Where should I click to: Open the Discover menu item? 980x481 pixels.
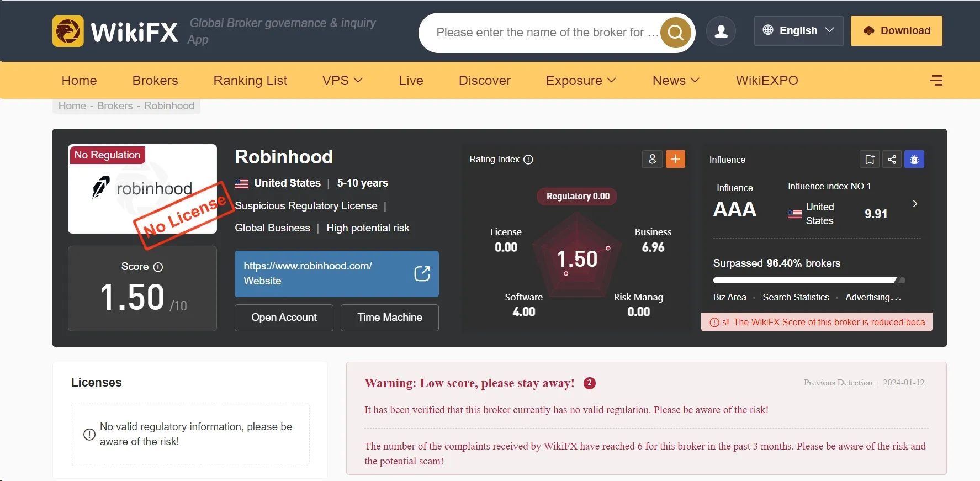point(485,81)
